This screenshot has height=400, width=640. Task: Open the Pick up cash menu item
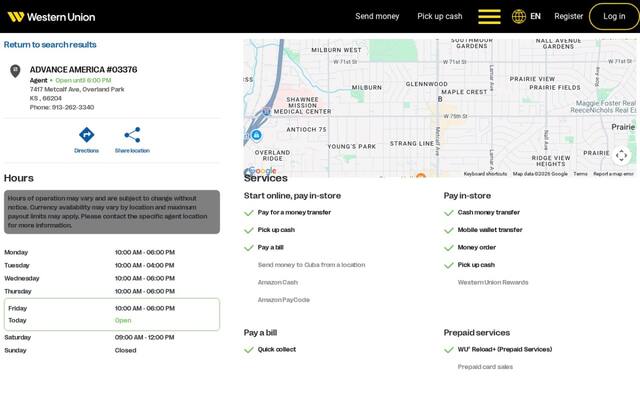coord(440,16)
